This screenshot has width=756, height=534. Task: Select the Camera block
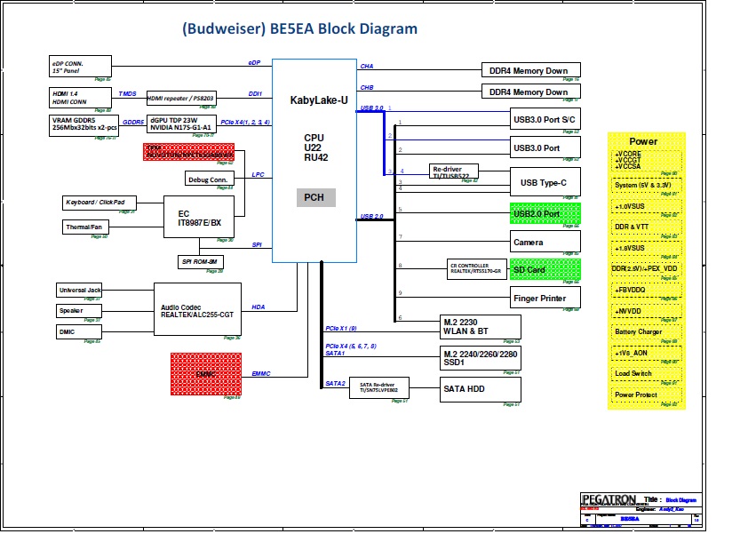tap(545, 241)
